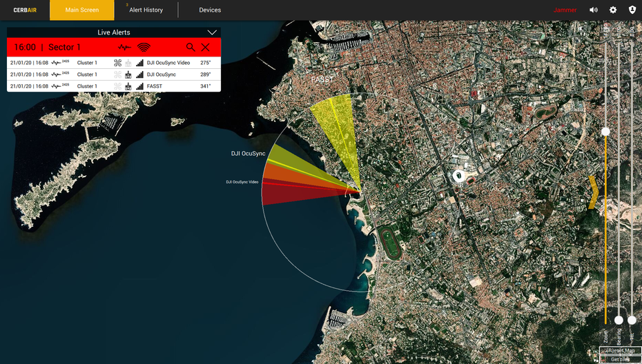Image resolution: width=642 pixels, height=364 pixels.
Task: Dismiss Sector 1 alert with X
Action: 206,47
